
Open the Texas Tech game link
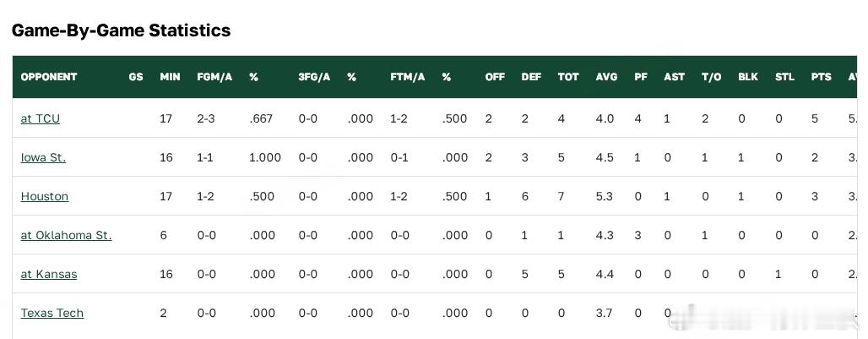tap(52, 313)
